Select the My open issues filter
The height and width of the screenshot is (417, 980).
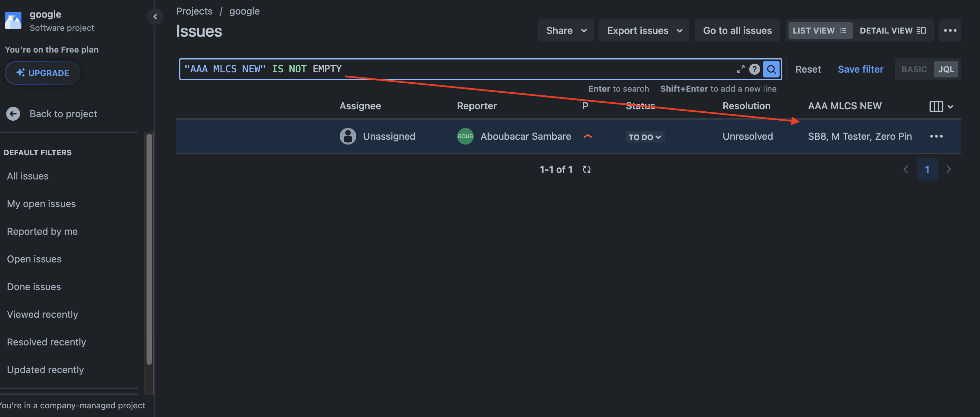coord(41,204)
